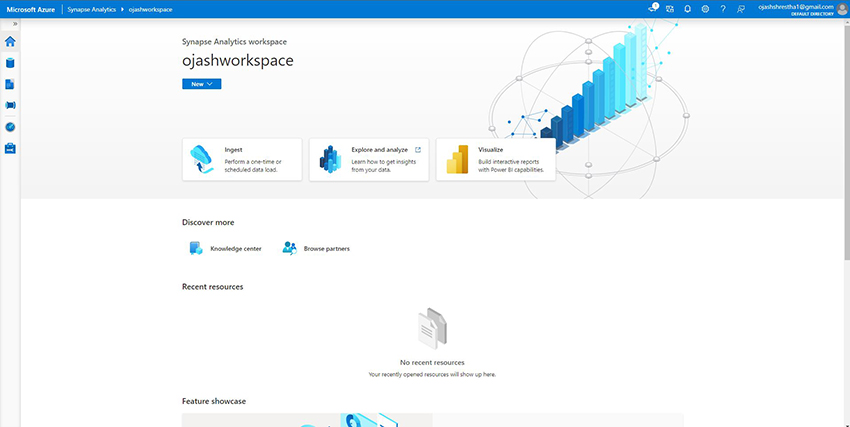
Task: Select the Synapse Analytics breadcrumb
Action: point(91,9)
